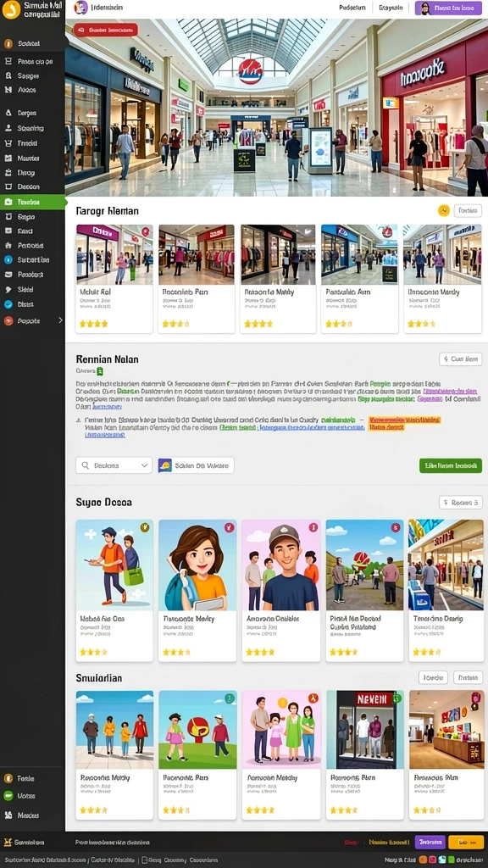This screenshot has width=488, height=868.
Task: Open the home-icon 'Pandcia' sidebar item
Action: click(32, 245)
